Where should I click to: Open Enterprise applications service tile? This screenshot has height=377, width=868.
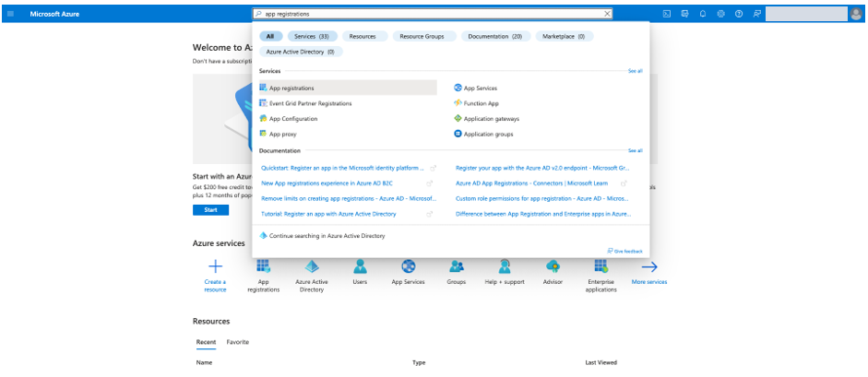600,276
